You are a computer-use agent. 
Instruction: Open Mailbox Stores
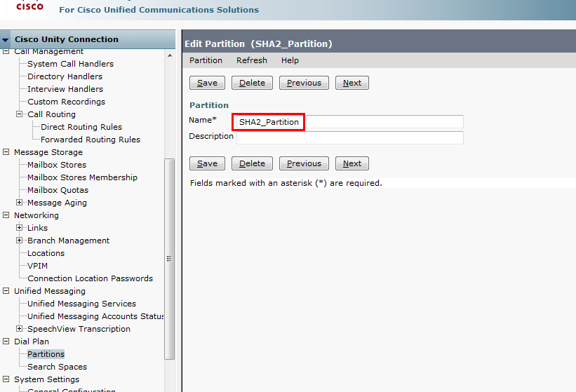coord(57,165)
